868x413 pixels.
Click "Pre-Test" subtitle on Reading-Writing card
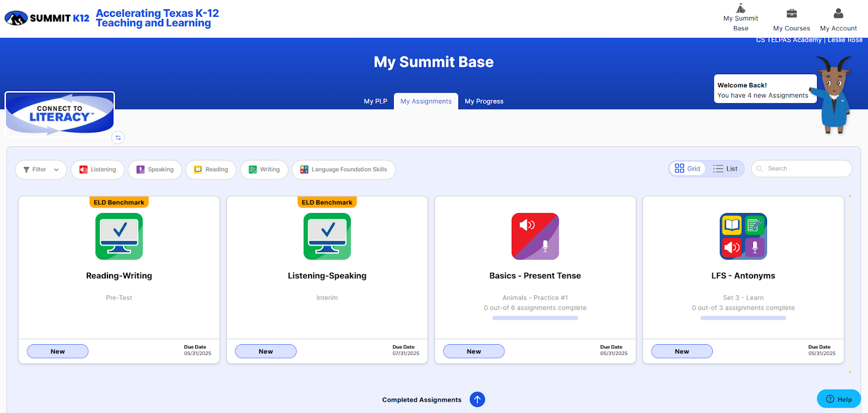coord(119,298)
